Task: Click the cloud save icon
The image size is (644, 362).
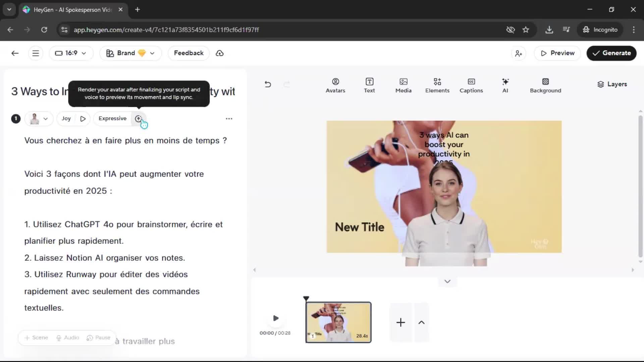Action: point(220,53)
